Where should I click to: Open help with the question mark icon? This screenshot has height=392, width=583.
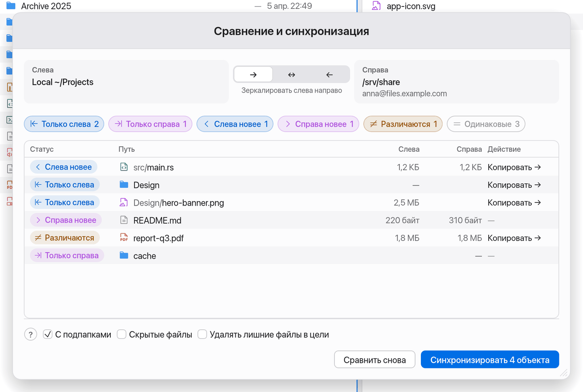[31, 334]
